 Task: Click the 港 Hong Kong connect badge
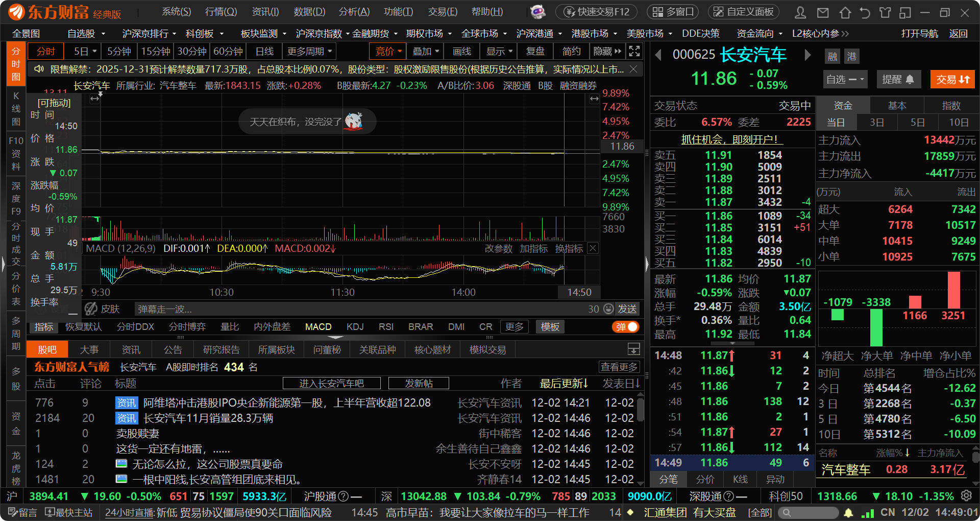(x=852, y=56)
